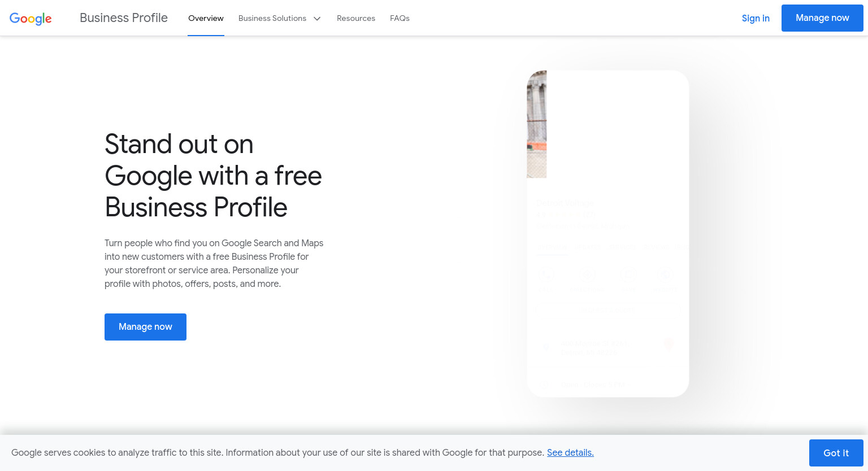Expand the chevron beside Business Solutions
Screen dimensions: 868x471
point(317,19)
